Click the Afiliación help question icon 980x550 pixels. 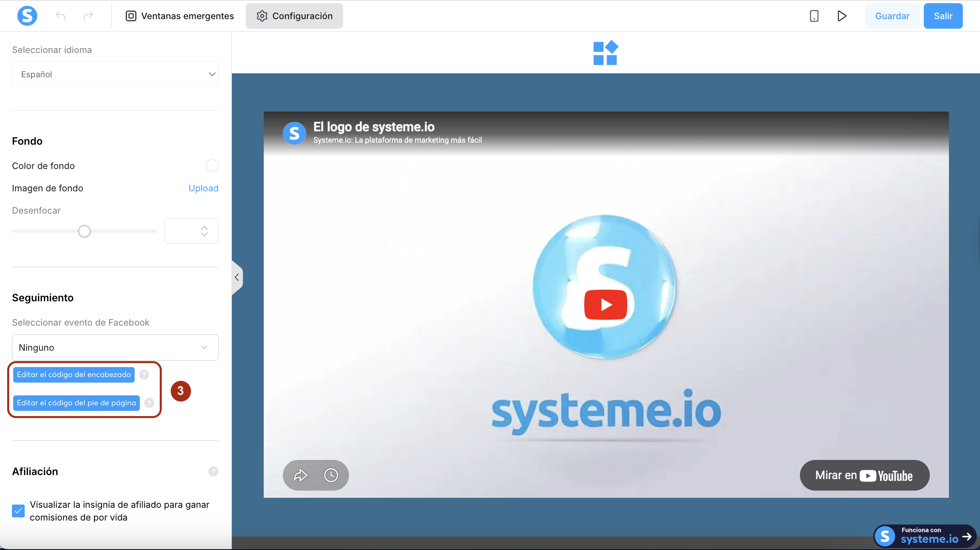pyautogui.click(x=213, y=471)
